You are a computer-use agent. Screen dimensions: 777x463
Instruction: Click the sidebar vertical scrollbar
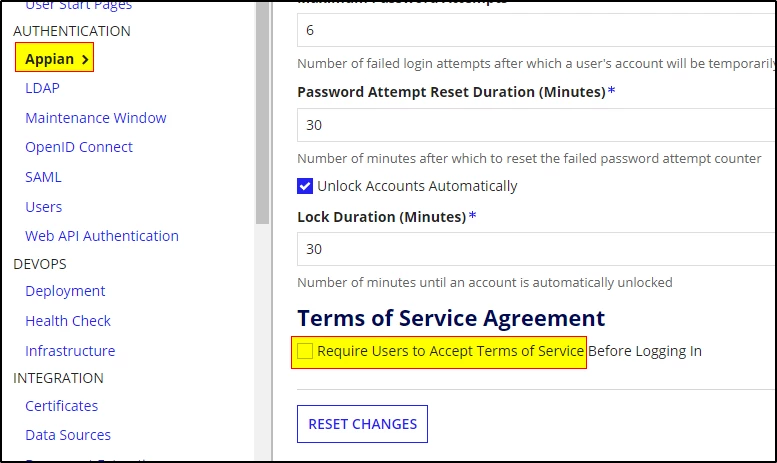click(x=262, y=114)
